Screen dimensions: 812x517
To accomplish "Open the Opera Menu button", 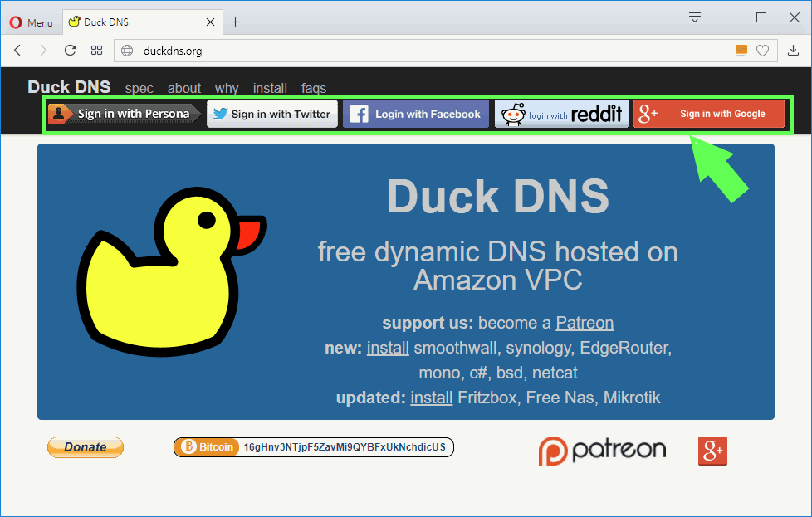I will [x=31, y=22].
